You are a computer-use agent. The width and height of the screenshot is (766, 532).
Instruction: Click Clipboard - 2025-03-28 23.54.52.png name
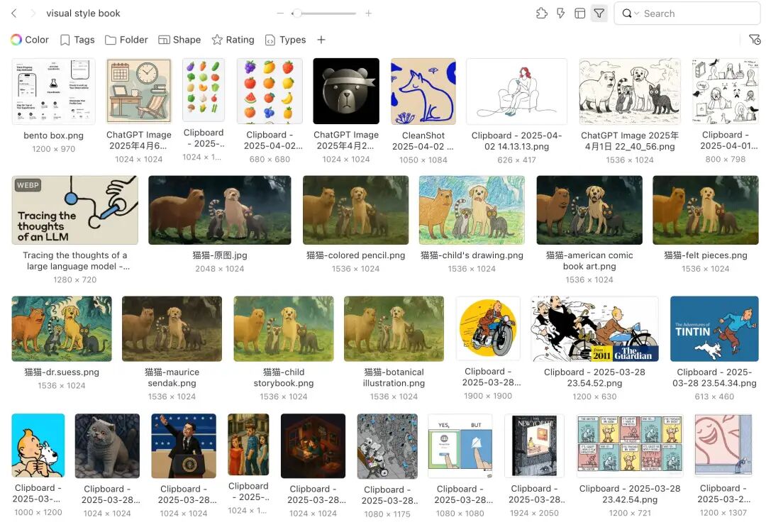pos(594,377)
